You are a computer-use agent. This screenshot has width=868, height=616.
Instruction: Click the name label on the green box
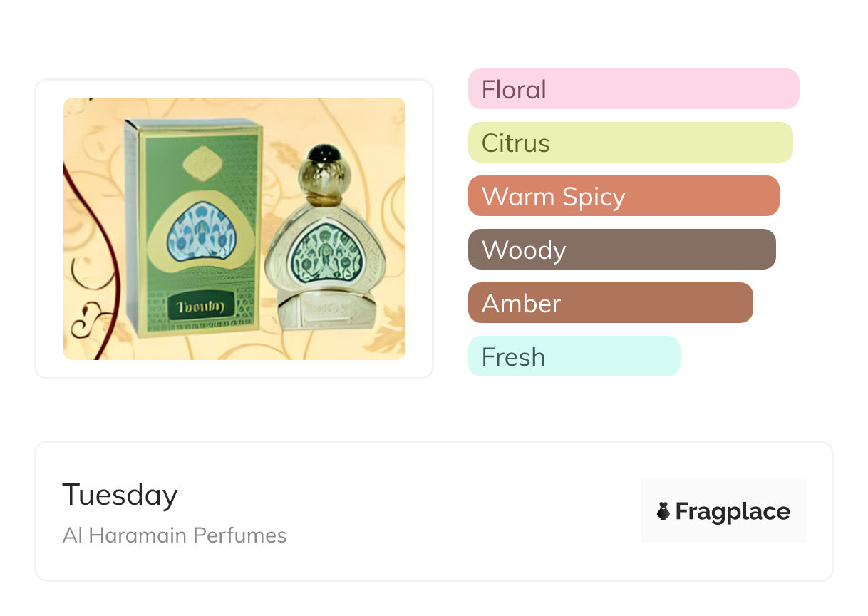[200, 308]
